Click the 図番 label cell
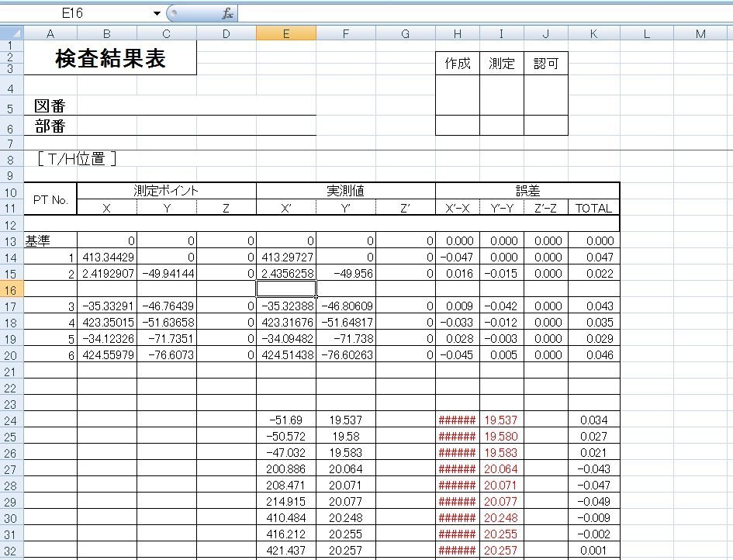The width and height of the screenshot is (733, 560). pyautogui.click(x=50, y=106)
